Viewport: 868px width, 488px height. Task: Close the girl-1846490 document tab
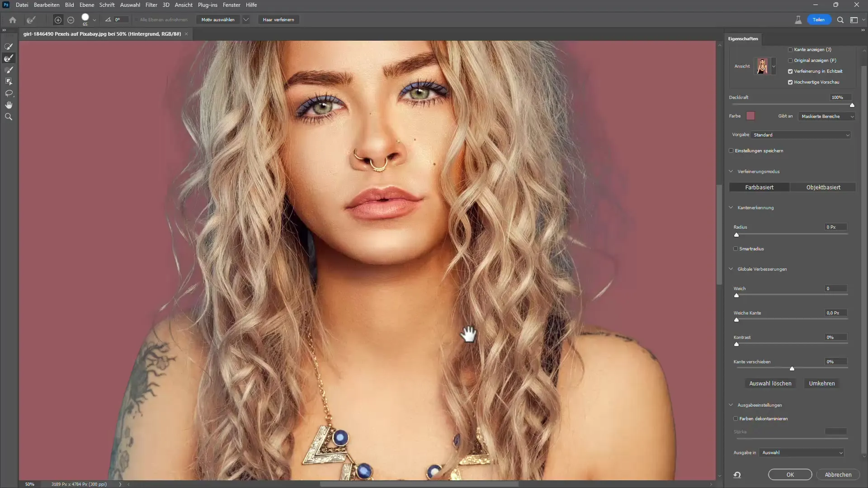(186, 34)
